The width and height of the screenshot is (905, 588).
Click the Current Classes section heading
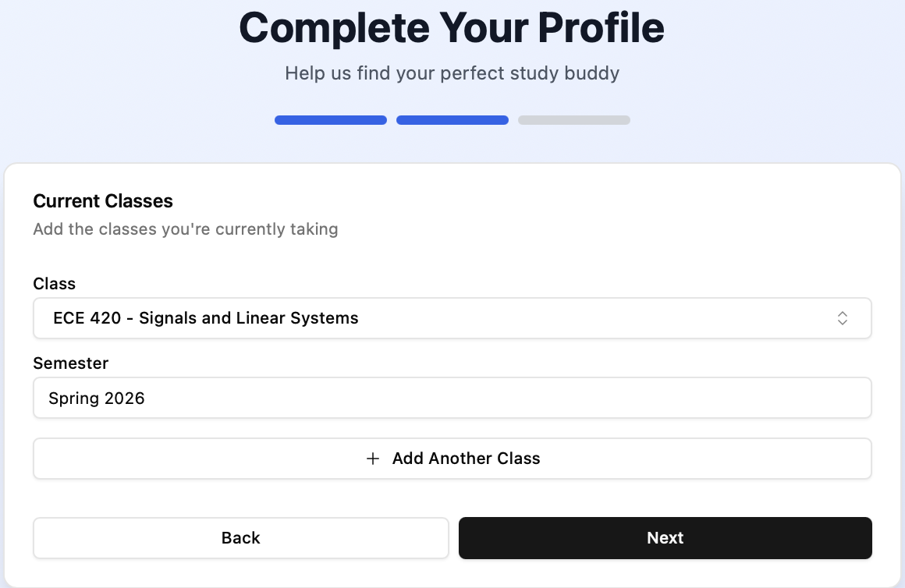point(102,201)
